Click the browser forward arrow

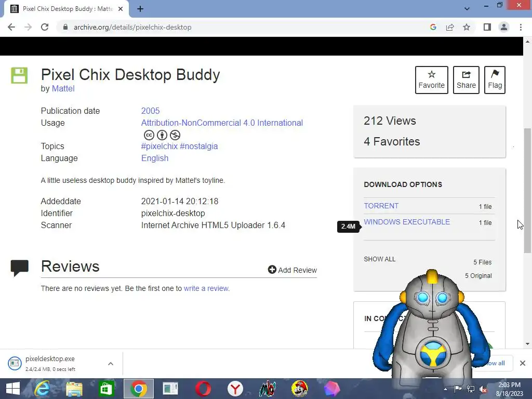pyautogui.click(x=28, y=27)
